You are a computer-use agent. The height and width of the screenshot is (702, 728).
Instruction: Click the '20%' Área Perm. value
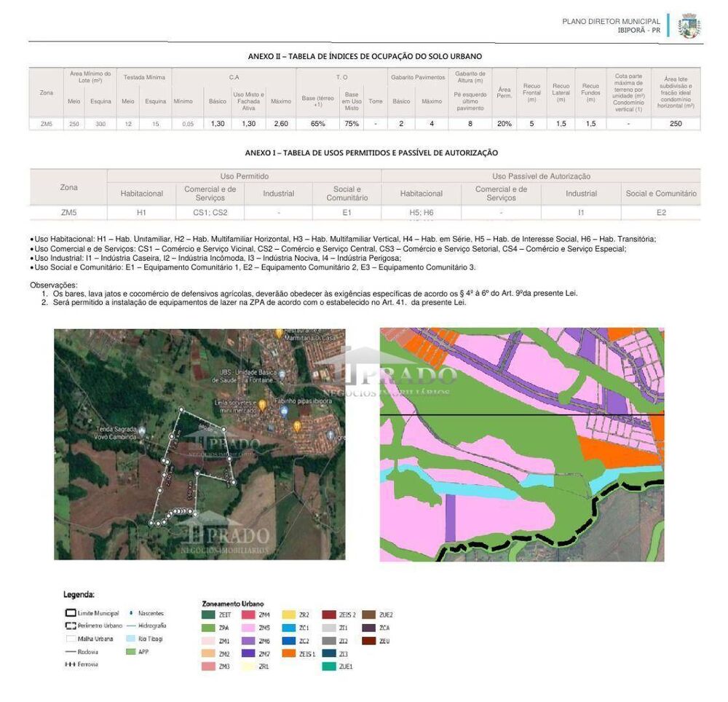coord(505,124)
